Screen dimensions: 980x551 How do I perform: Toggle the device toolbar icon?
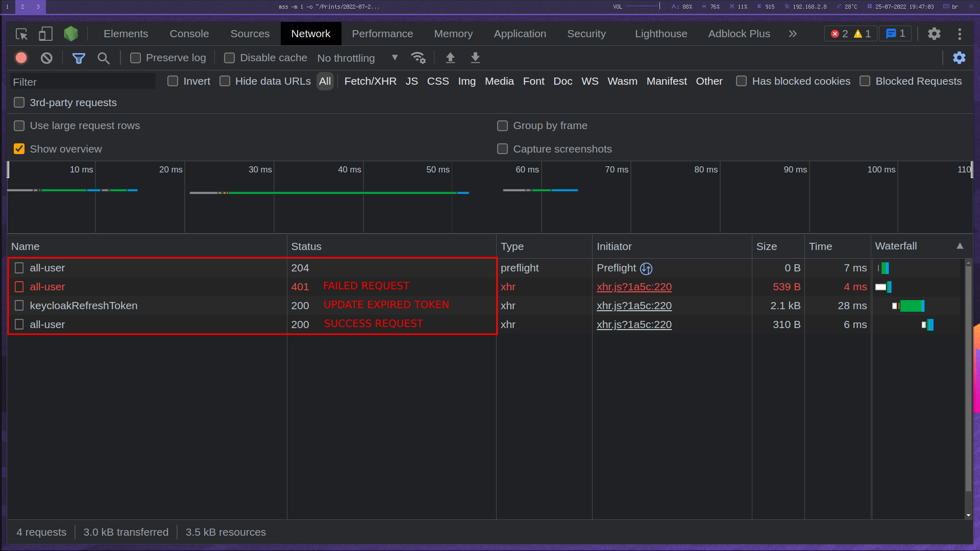[46, 34]
